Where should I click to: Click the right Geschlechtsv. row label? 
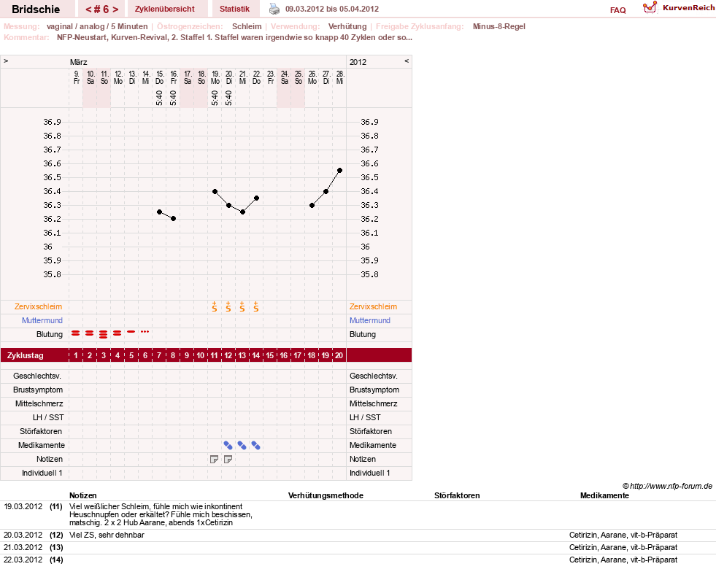374,376
